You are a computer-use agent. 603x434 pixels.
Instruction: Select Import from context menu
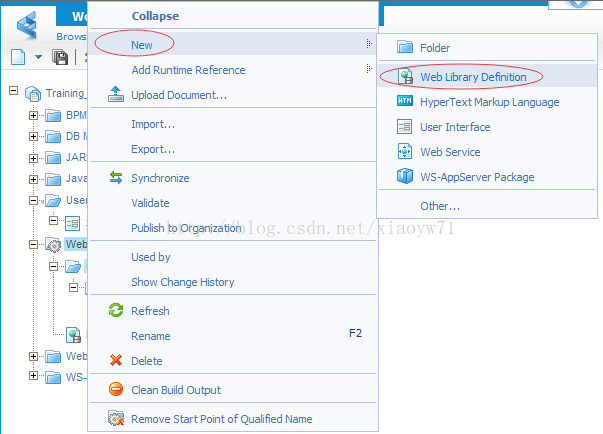coord(153,124)
